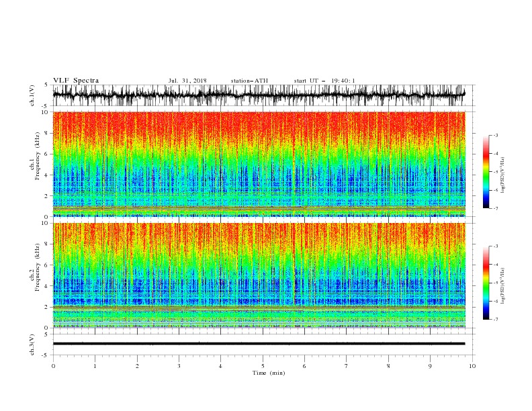Click the "-3" tick on ch.1 color bar

[x=495, y=135]
